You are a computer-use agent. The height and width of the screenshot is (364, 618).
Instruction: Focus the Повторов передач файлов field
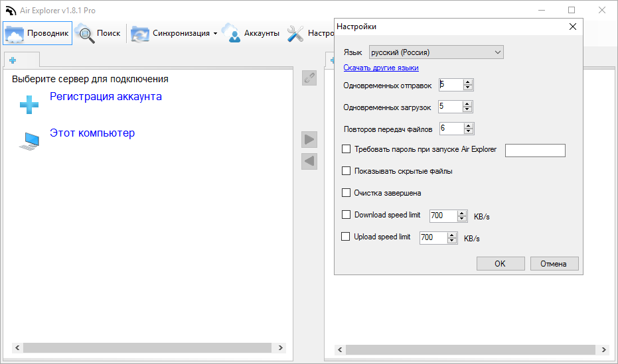[451, 128]
